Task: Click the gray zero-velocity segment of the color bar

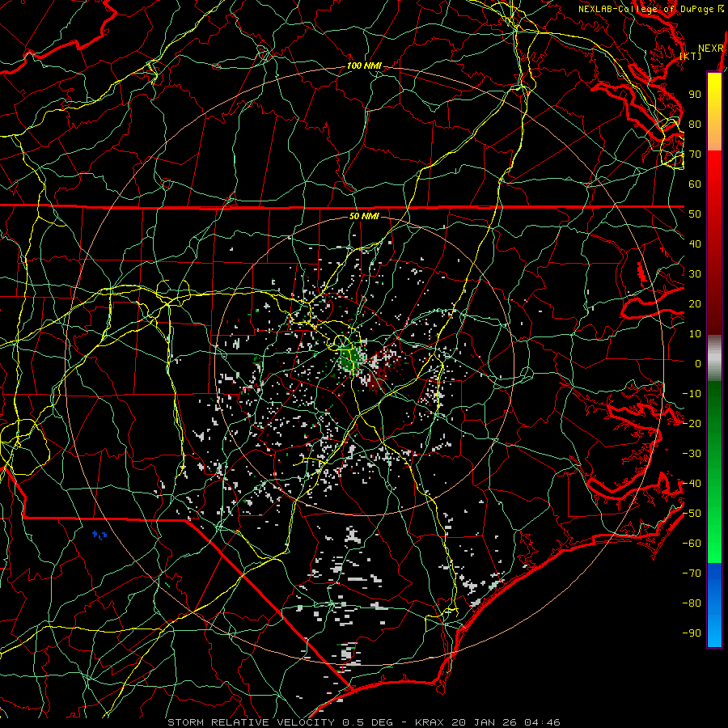Action: [714, 358]
